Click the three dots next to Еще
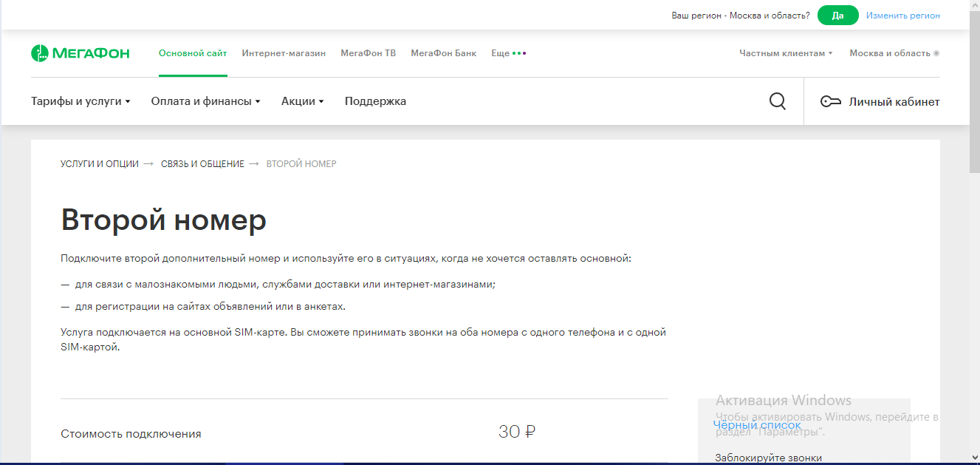Viewport: 980px width, 465px height. click(x=519, y=53)
